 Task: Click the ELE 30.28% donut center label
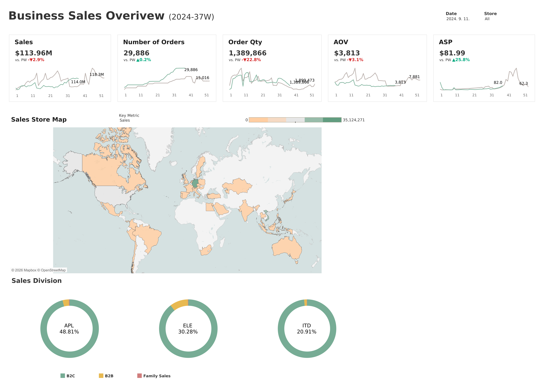[x=188, y=329]
